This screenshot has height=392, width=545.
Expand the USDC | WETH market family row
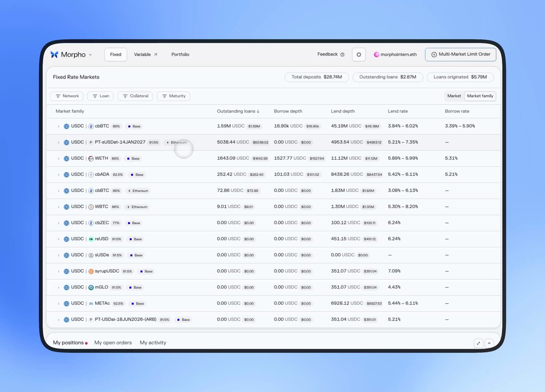[58, 159]
